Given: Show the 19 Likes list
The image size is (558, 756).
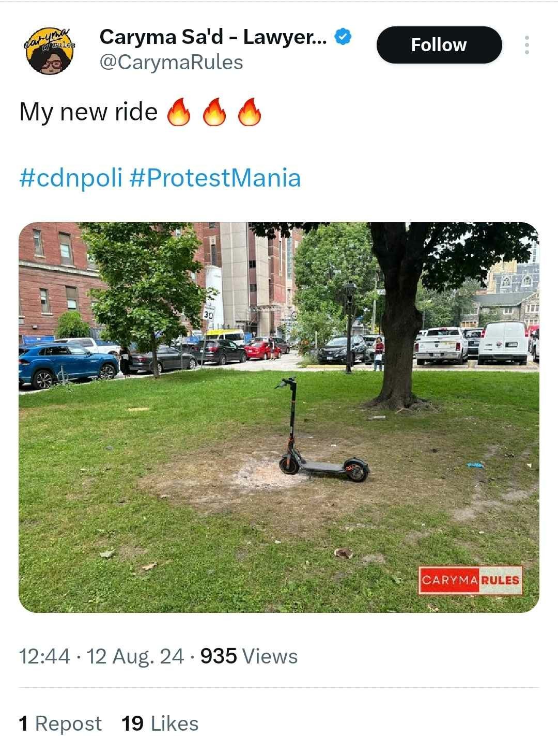Looking at the screenshot, I should (x=160, y=723).
